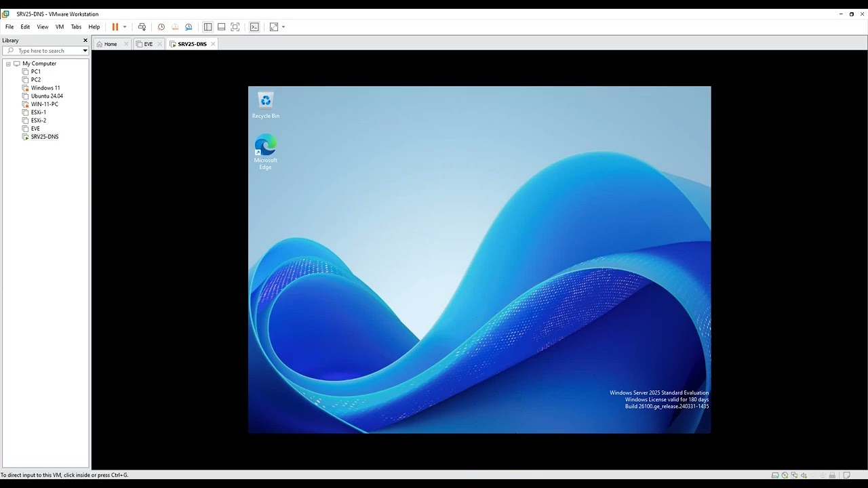Revert the VM to its previous snapshot
The height and width of the screenshot is (488, 868).
point(175,27)
